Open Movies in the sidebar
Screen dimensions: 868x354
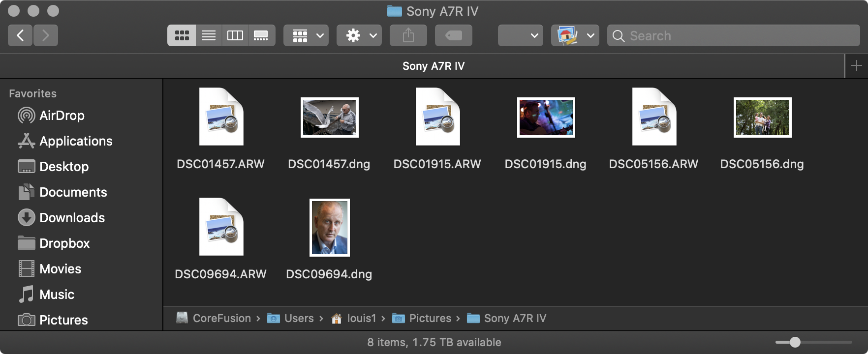click(49, 269)
